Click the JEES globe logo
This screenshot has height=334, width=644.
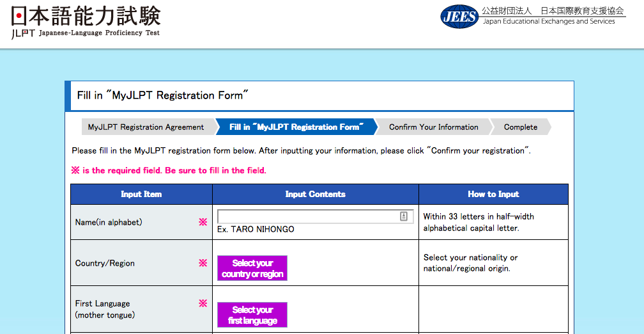pos(460,17)
